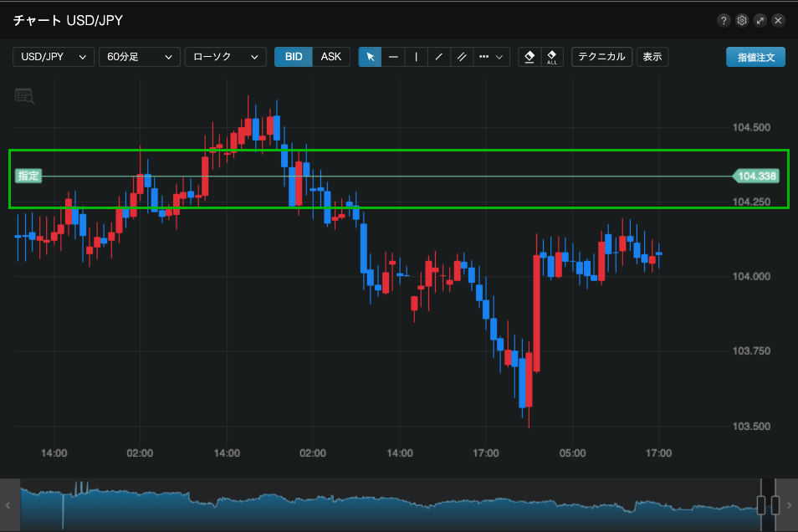Click the single eraser tool

click(x=529, y=57)
